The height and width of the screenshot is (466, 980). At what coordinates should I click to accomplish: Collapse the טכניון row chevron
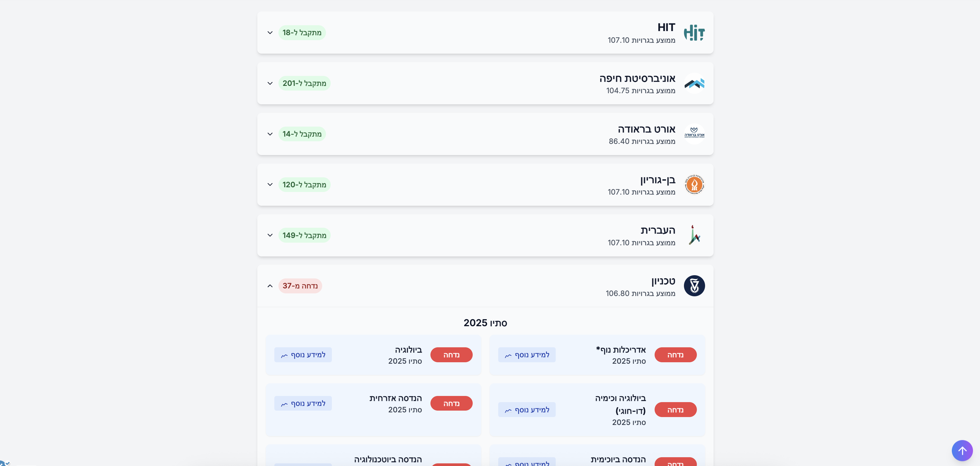tap(270, 286)
